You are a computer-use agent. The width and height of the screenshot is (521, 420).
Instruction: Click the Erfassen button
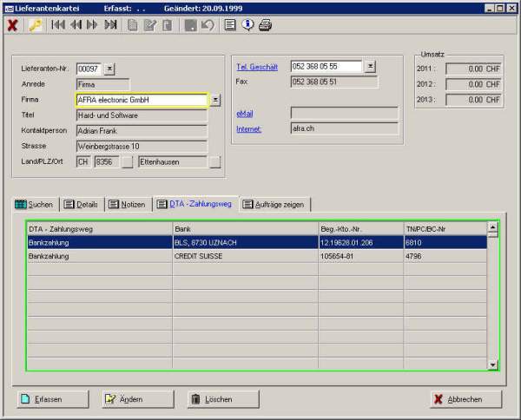pos(53,399)
